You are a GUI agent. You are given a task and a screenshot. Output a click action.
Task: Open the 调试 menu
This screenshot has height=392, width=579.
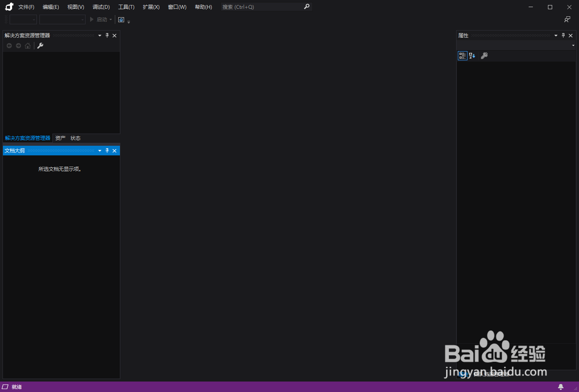click(100, 7)
